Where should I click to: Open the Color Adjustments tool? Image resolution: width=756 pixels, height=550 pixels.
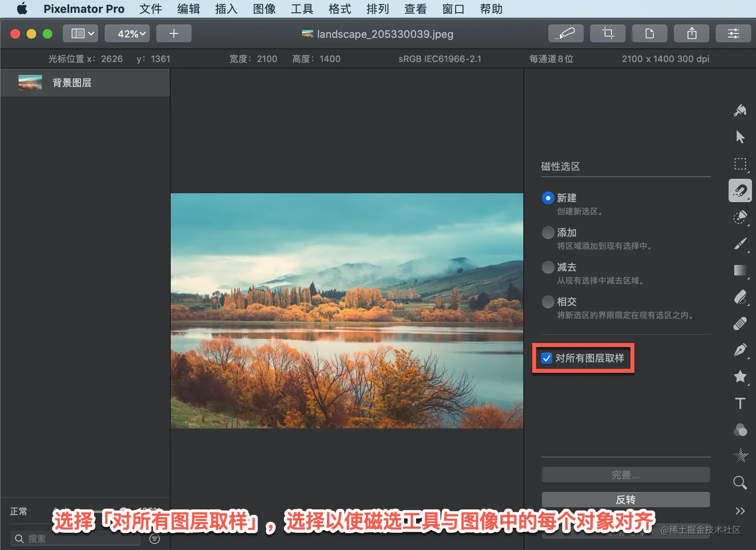(x=740, y=430)
